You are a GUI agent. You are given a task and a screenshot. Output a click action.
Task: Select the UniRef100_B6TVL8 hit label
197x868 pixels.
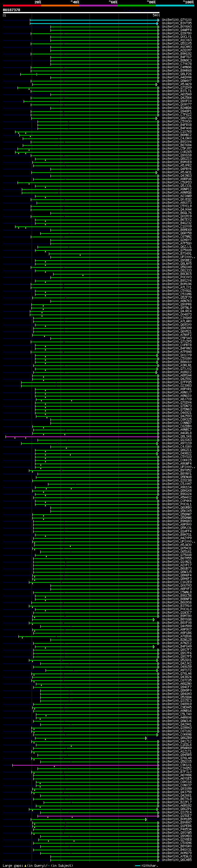click(177, 799)
